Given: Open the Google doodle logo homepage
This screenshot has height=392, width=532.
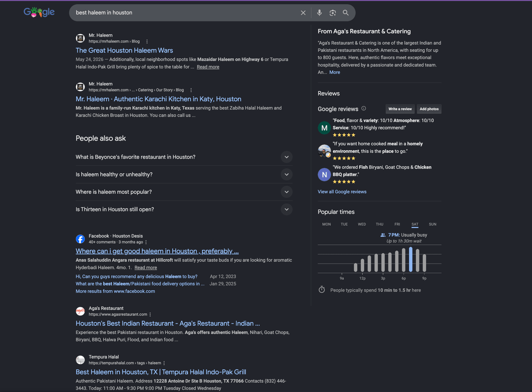Looking at the screenshot, I should (39, 12).
